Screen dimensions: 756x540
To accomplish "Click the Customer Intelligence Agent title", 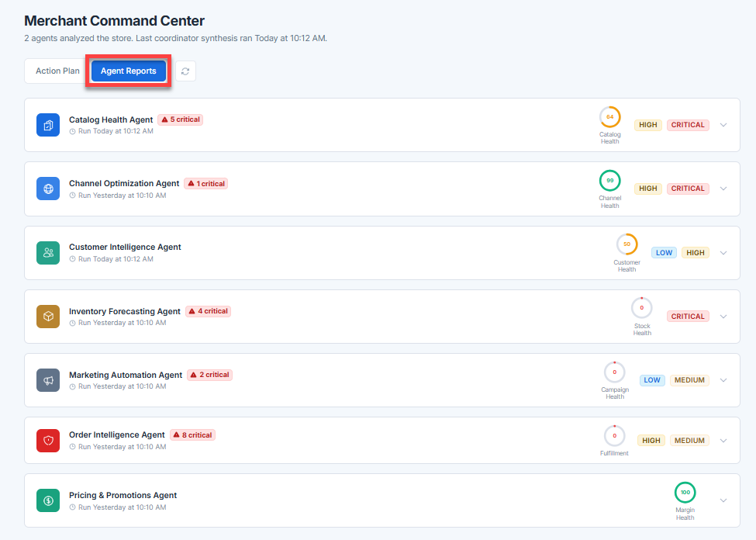I will (125, 247).
